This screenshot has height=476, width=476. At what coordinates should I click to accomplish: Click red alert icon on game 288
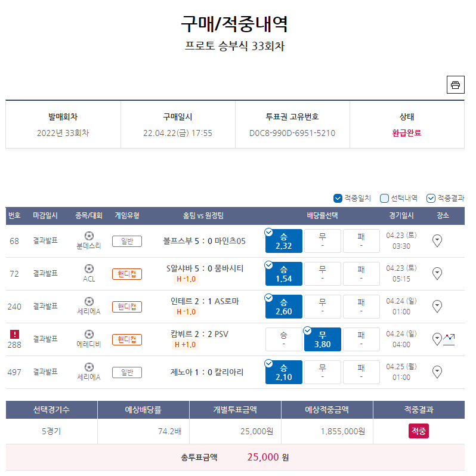[x=14, y=334]
